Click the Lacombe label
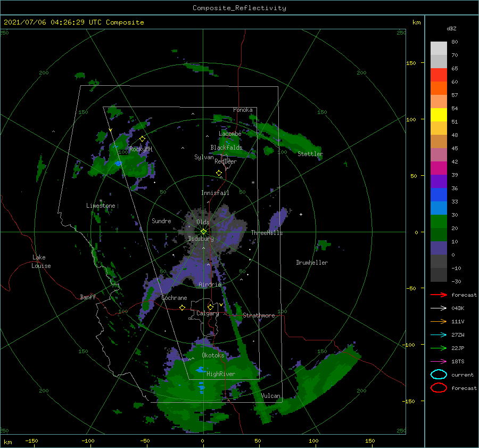The width and height of the screenshot is (479, 448). point(230,134)
